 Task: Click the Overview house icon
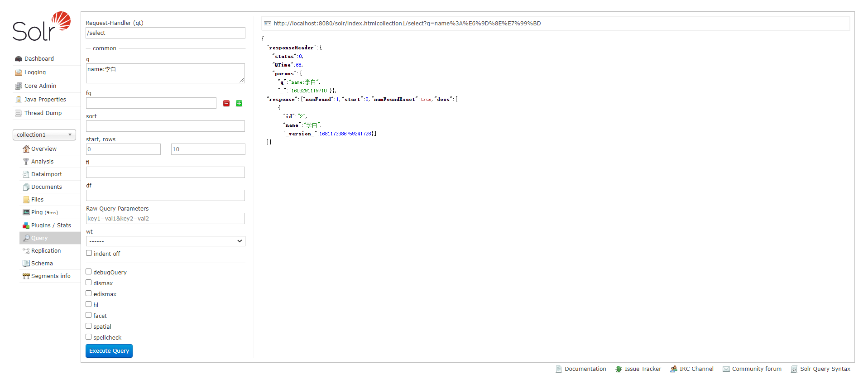(26, 149)
